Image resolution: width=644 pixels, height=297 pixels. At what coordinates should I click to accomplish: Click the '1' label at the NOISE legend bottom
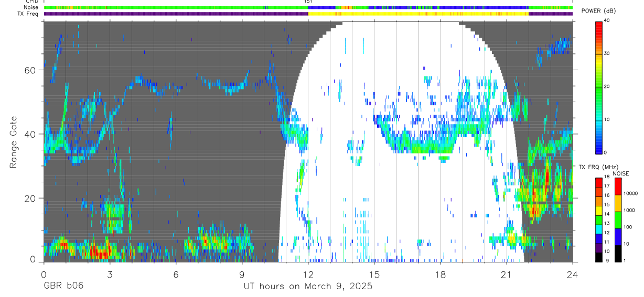tap(626, 261)
